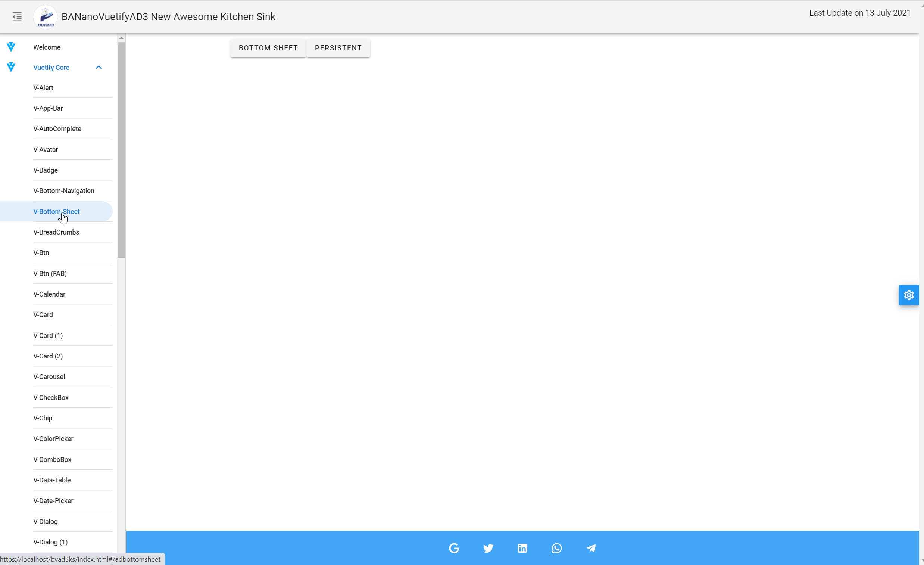Click the sidebar scrollbar thumb
Image resolution: width=924 pixels, height=565 pixels.
[121, 150]
